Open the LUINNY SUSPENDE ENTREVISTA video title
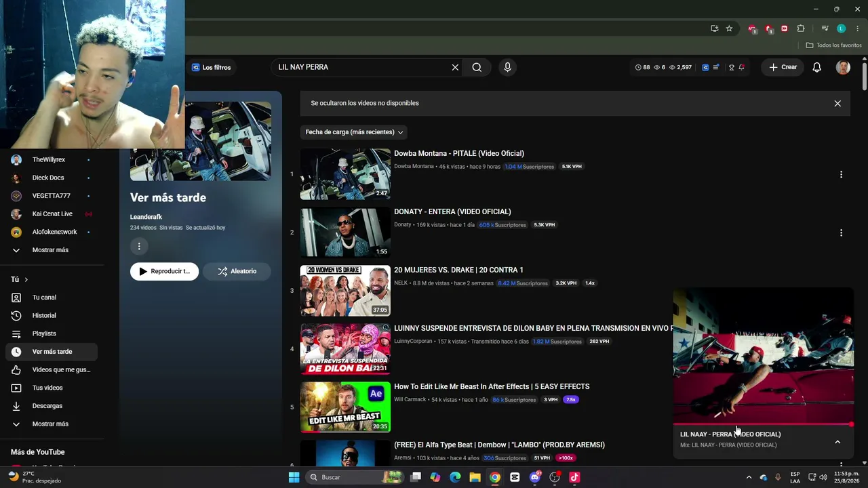 533,328
